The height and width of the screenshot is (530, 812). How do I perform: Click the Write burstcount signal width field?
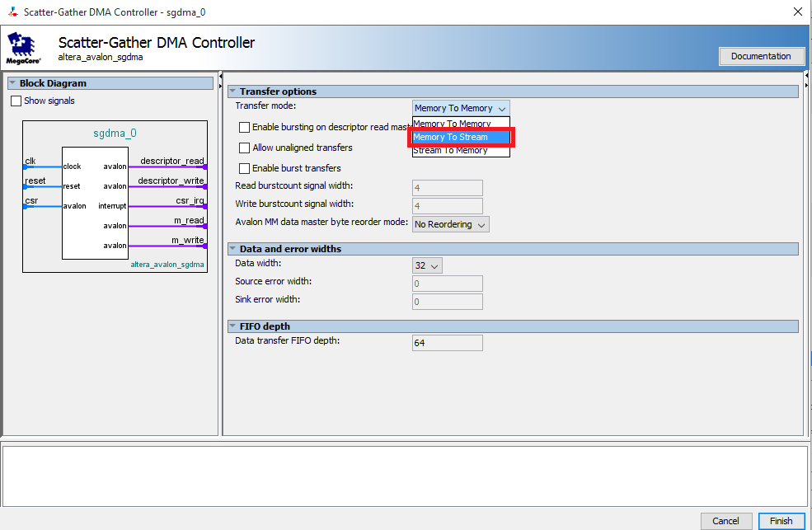pos(448,206)
